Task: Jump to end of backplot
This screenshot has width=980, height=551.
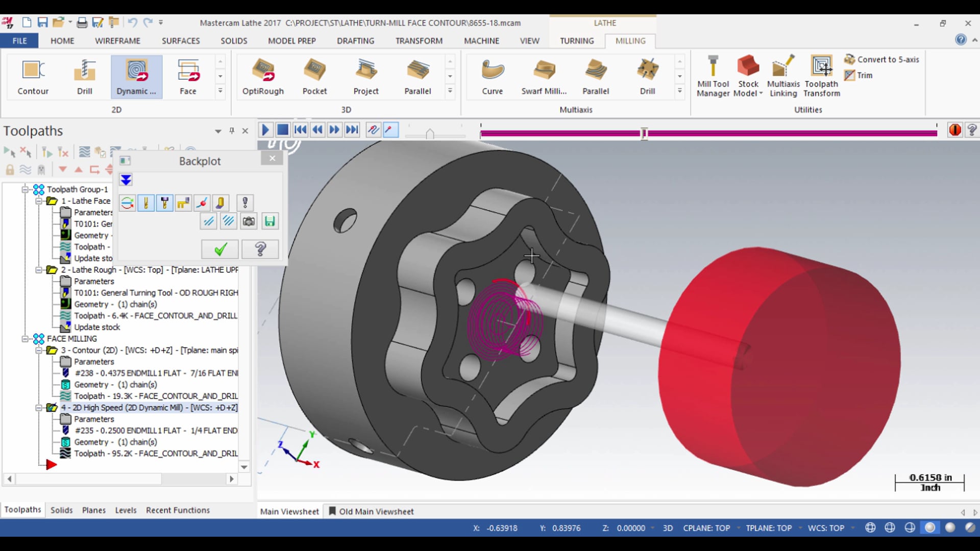Action: pos(352,130)
